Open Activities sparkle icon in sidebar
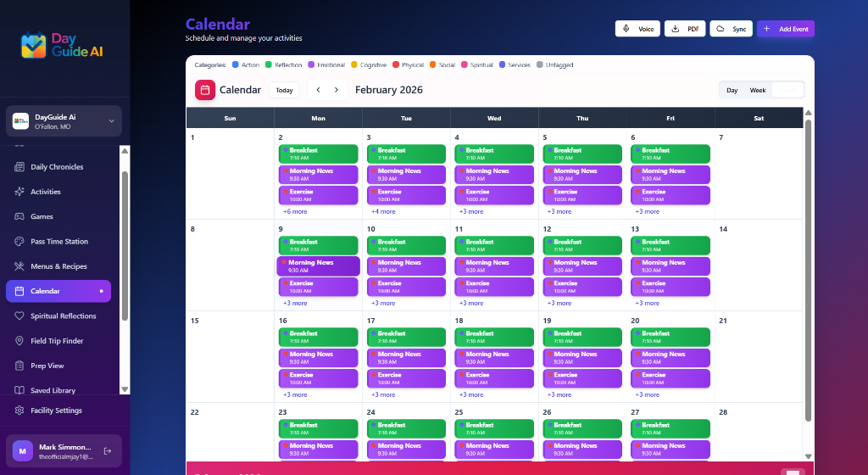 pyautogui.click(x=19, y=192)
